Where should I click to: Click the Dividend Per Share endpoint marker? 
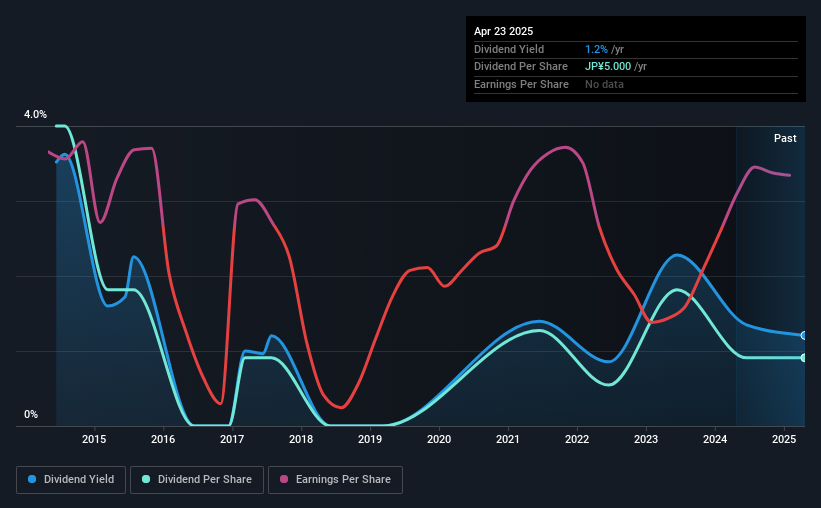coord(803,358)
